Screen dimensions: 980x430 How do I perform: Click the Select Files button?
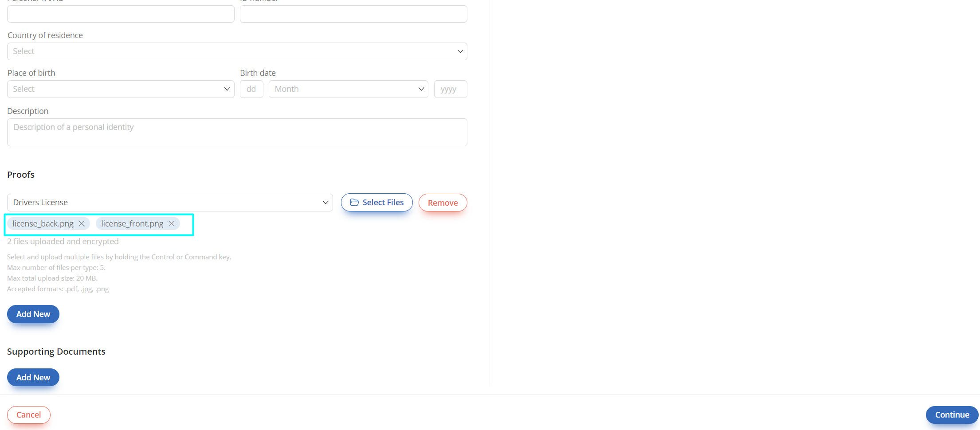[x=377, y=203]
